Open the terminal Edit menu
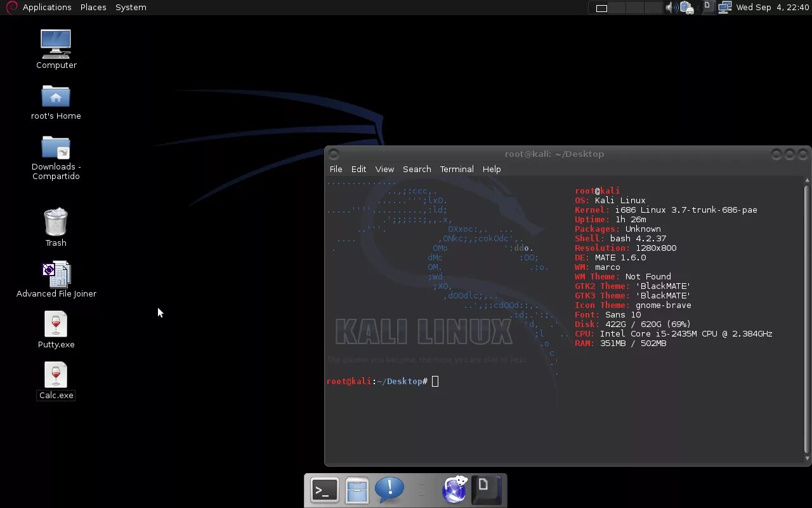Viewport: 812px width, 508px height. [x=358, y=169]
